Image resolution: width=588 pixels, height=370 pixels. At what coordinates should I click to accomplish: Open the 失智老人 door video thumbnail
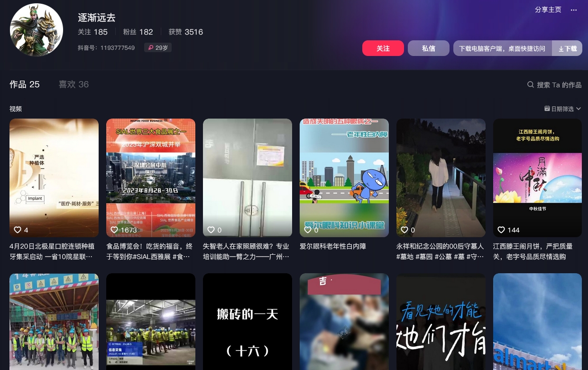[248, 178]
